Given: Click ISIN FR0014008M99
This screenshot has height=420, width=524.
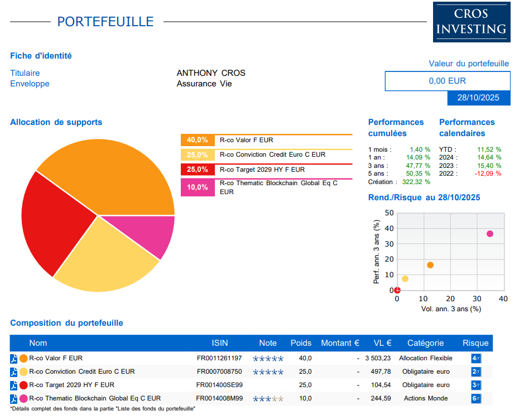Looking at the screenshot, I should point(219,398).
